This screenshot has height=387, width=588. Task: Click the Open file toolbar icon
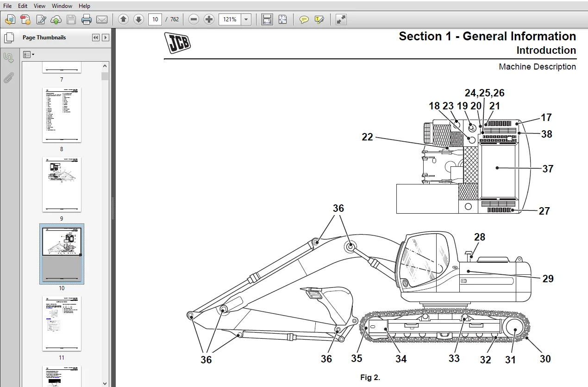tap(10, 19)
